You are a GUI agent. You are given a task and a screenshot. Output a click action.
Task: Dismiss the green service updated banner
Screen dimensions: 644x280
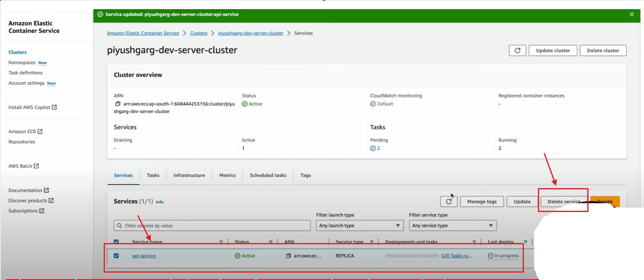[x=632, y=14]
